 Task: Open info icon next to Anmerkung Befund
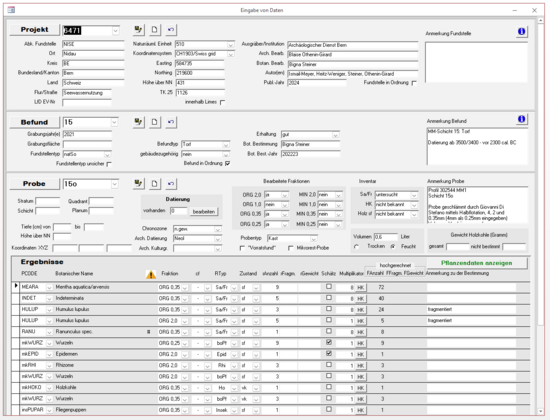click(522, 119)
